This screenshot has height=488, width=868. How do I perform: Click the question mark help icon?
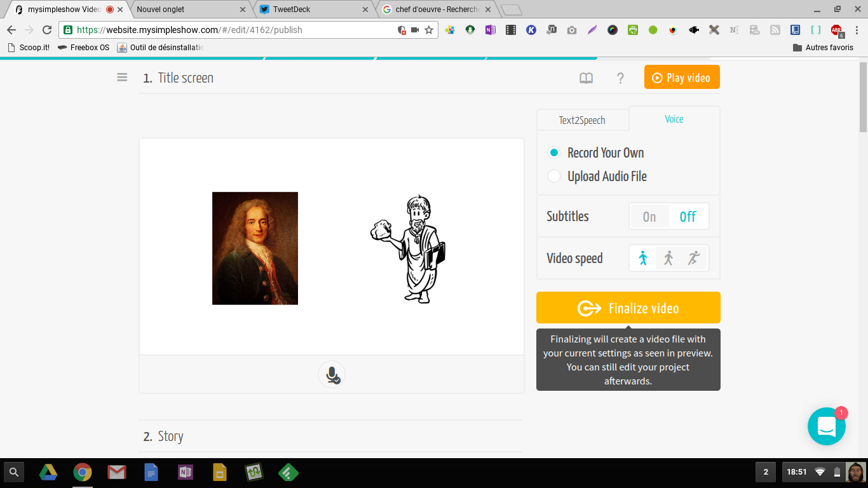tap(620, 78)
